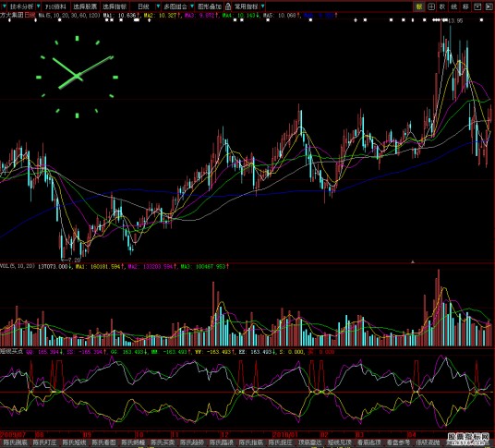Click the yellow 标 icon in top-right toolbar
Screen dimensions: 495x448
click(x=419, y=6)
